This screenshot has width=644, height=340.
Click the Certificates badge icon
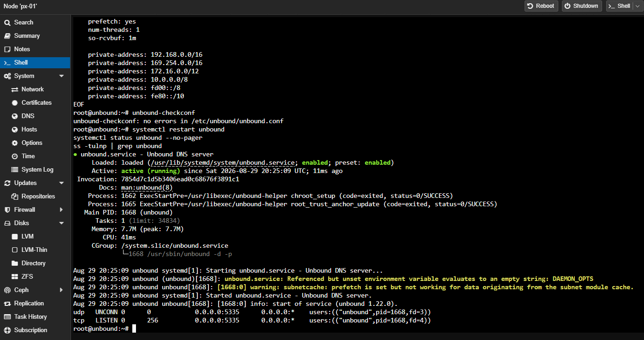coord(14,102)
